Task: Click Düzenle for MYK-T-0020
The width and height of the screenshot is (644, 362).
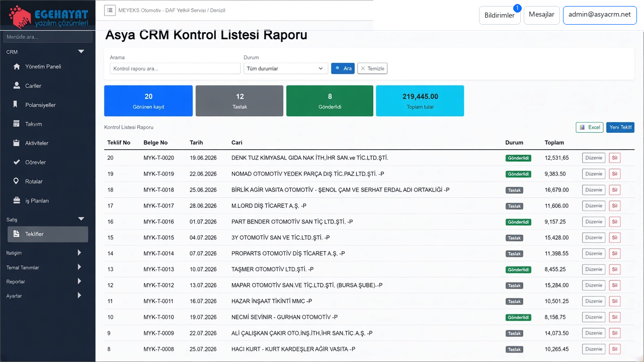Action: pyautogui.click(x=594, y=158)
